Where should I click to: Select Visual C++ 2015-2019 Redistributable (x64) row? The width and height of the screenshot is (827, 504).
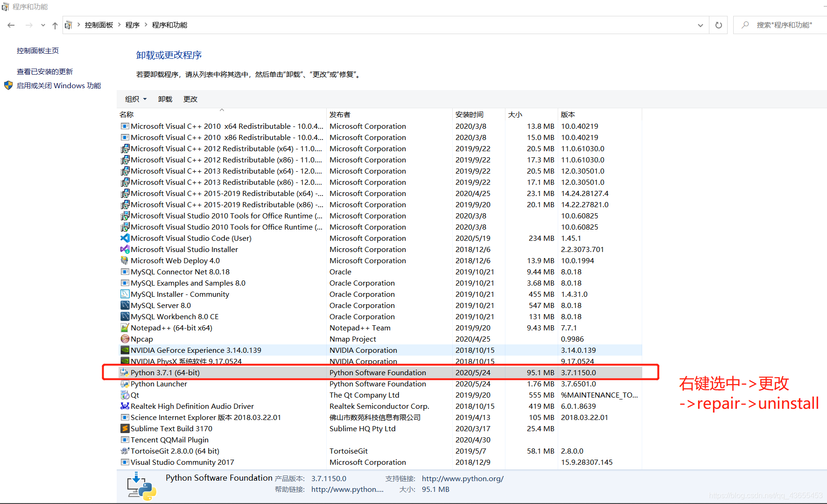pyautogui.click(x=380, y=193)
